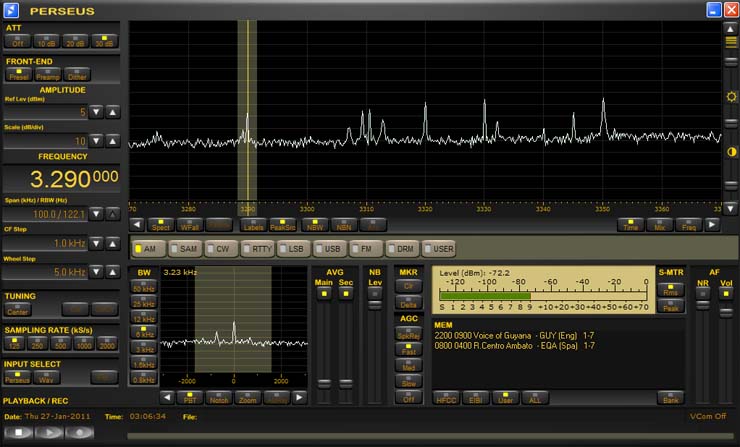The width and height of the screenshot is (740, 447).
Task: Switch S-meter to Peak mode
Action: pyautogui.click(x=671, y=306)
